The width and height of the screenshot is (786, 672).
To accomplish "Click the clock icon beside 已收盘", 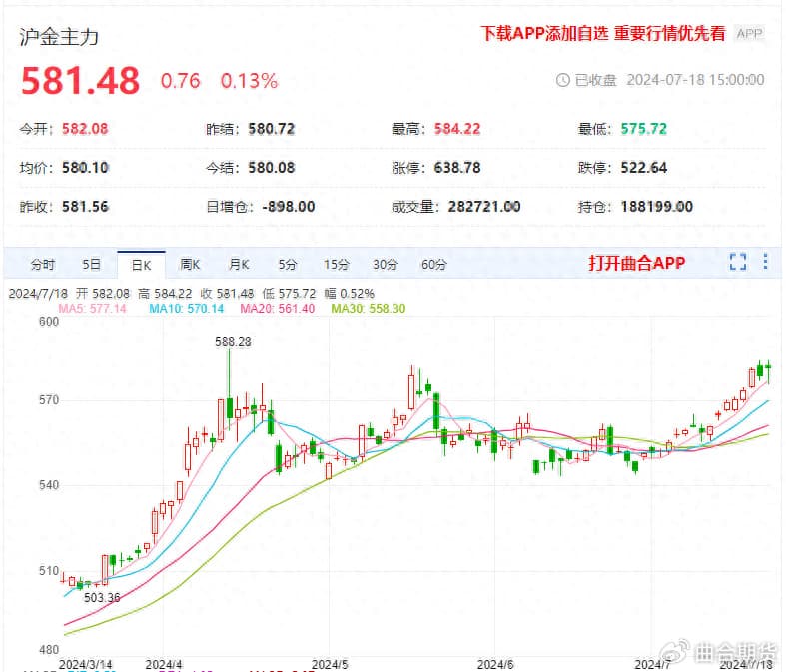I will [563, 80].
